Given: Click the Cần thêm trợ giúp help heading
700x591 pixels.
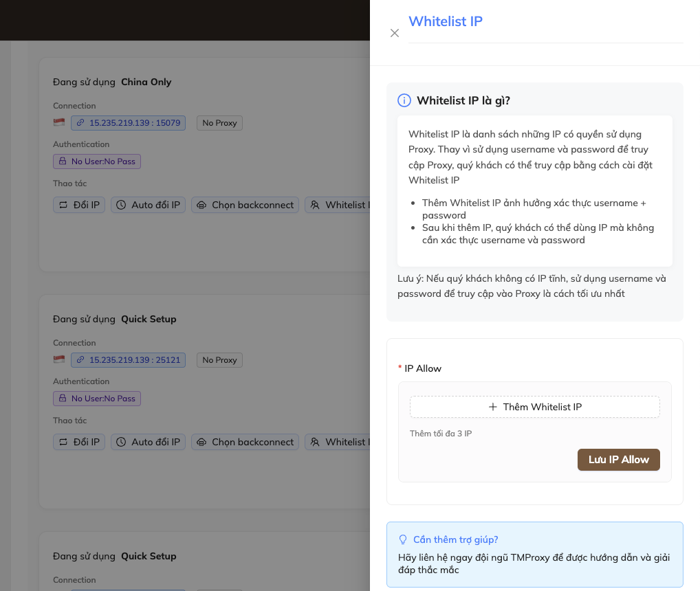Looking at the screenshot, I should [x=455, y=539].
